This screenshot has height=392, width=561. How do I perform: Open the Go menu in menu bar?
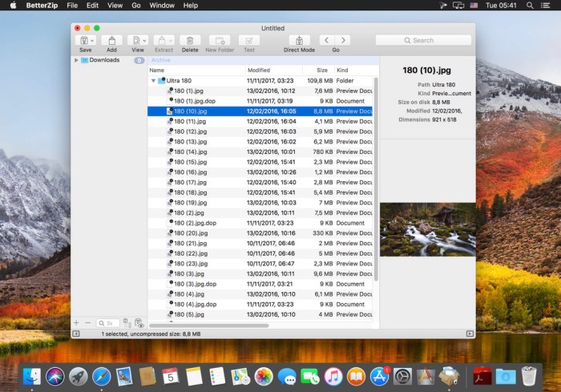(136, 6)
